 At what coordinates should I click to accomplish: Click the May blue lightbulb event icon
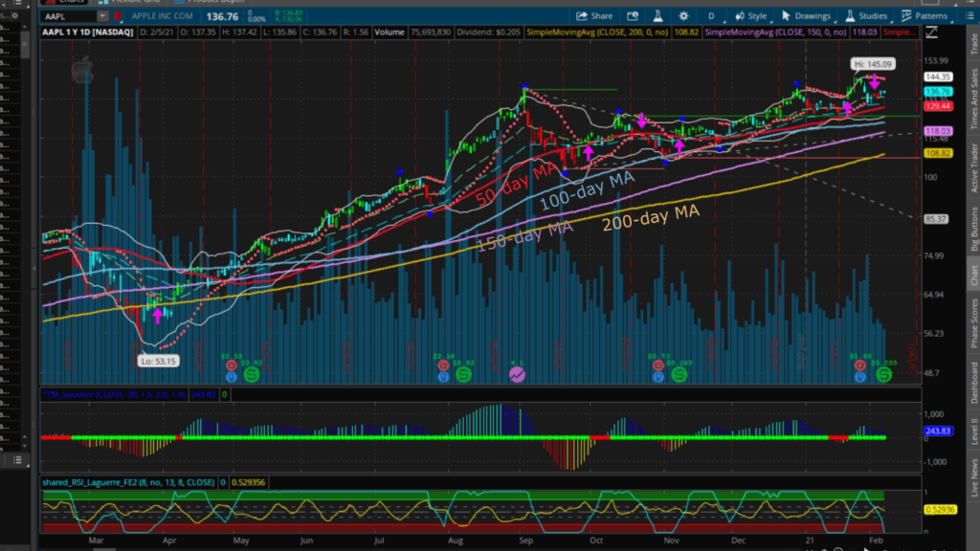click(232, 377)
